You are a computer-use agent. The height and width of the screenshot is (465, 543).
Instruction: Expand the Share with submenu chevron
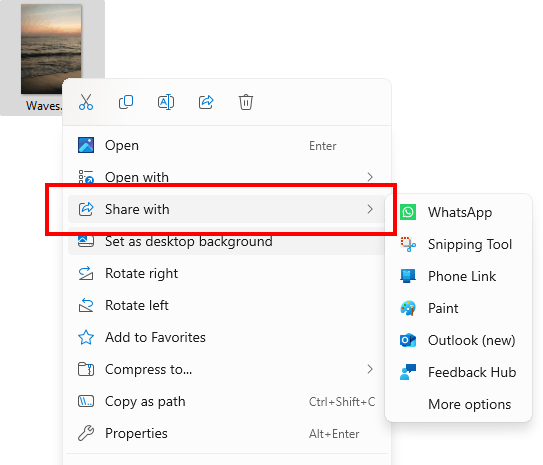point(370,209)
